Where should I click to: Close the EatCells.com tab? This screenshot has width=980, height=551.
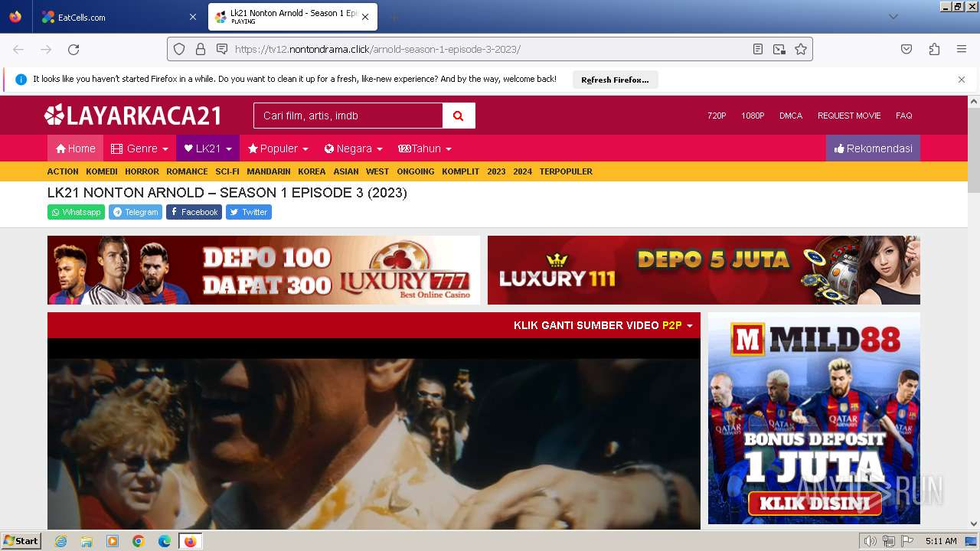tap(192, 17)
